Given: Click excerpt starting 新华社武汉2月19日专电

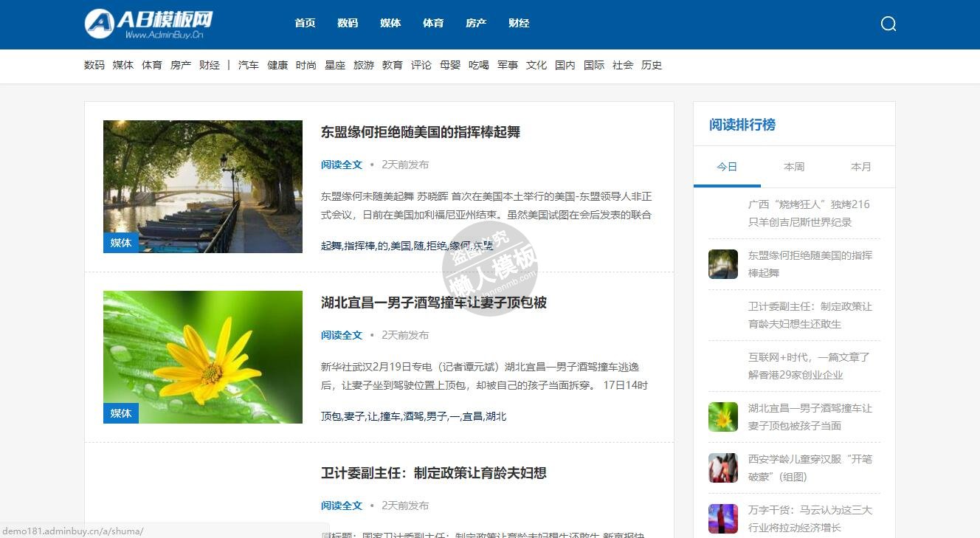Looking at the screenshot, I should tap(485, 376).
